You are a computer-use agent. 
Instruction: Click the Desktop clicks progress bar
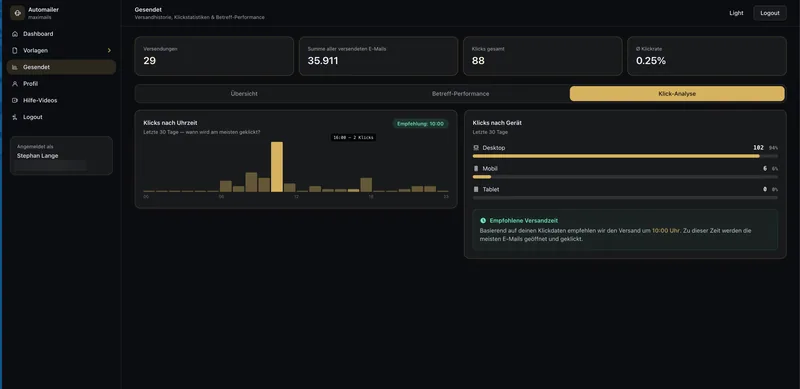tap(625, 156)
